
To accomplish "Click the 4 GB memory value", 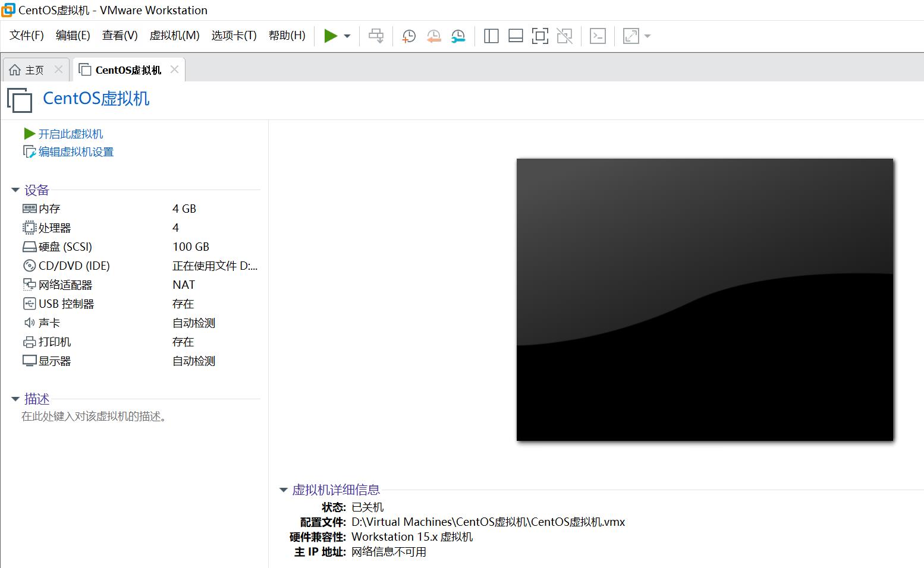I will point(184,209).
